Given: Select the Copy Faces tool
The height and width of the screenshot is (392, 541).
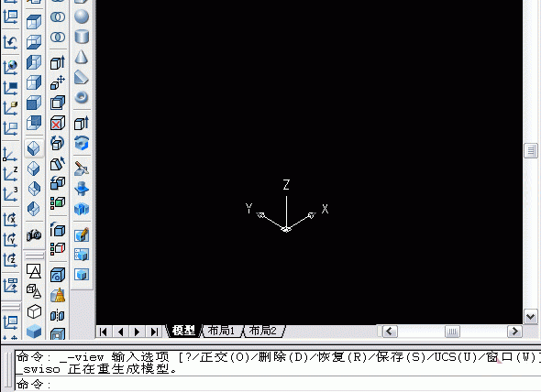Looking at the screenshot, I should 58,183.
